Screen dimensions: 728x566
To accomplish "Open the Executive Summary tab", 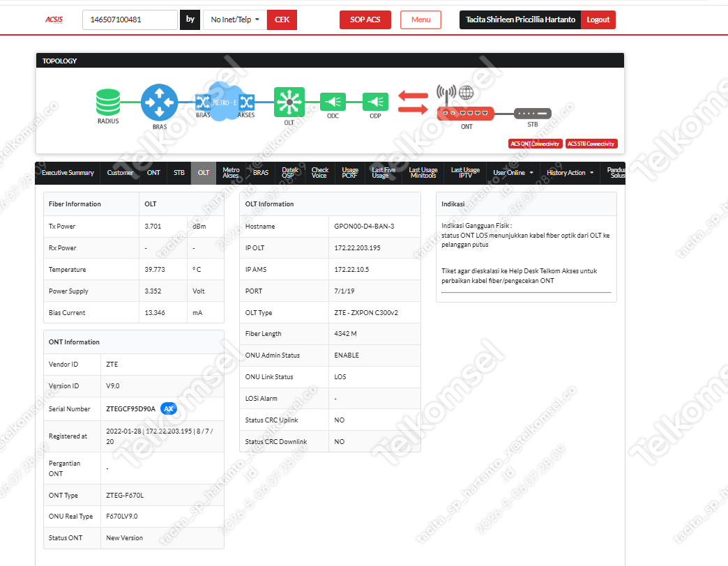I will pos(68,173).
